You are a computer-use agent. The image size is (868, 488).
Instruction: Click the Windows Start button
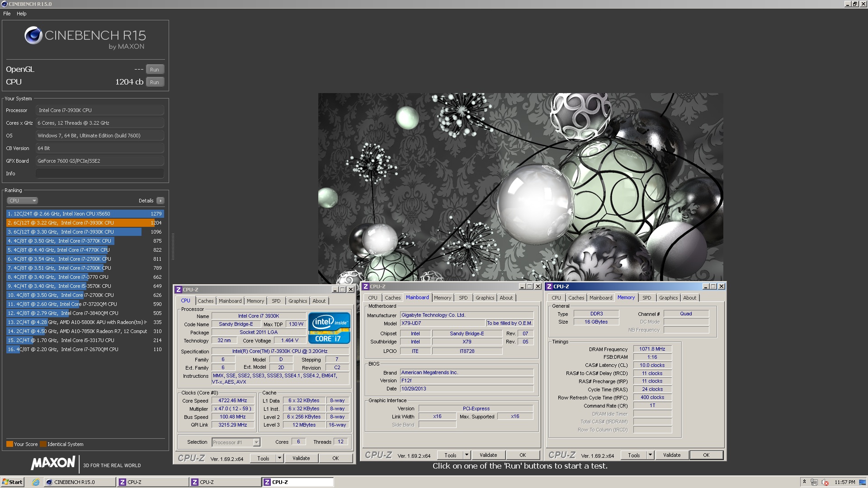pos(12,482)
